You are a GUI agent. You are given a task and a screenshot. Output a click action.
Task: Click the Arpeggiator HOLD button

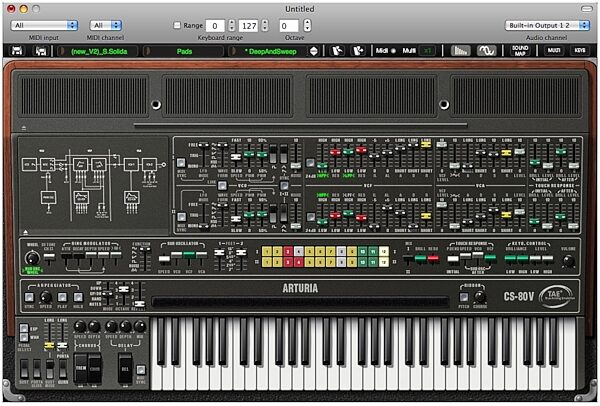78,297
